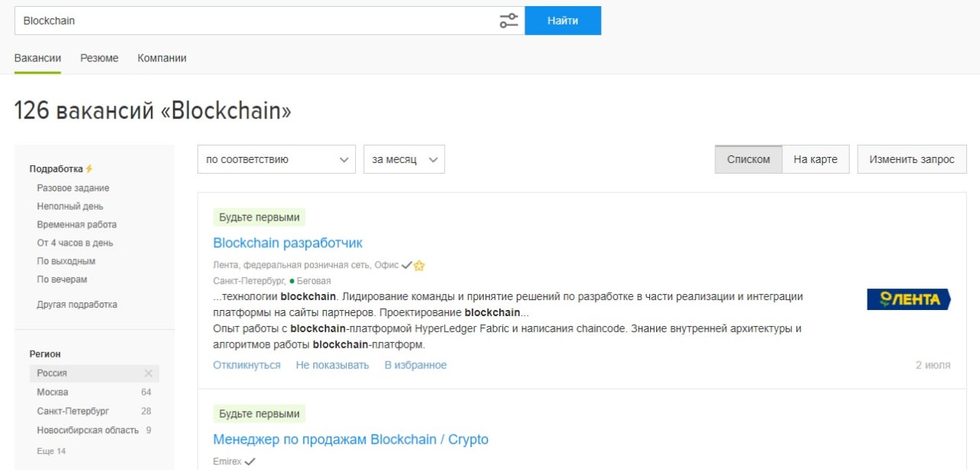The width and height of the screenshot is (980, 470).
Task: Switch to the Компании tab
Action: 162,58
